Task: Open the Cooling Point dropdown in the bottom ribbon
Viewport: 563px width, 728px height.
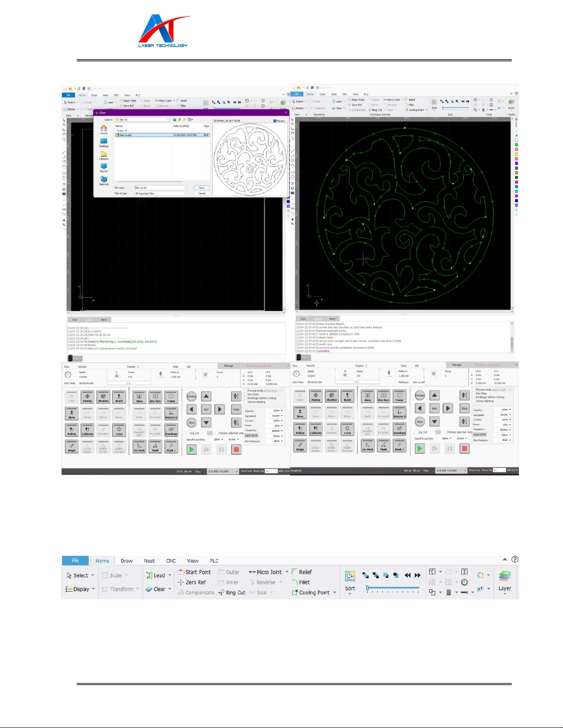Action: click(335, 593)
